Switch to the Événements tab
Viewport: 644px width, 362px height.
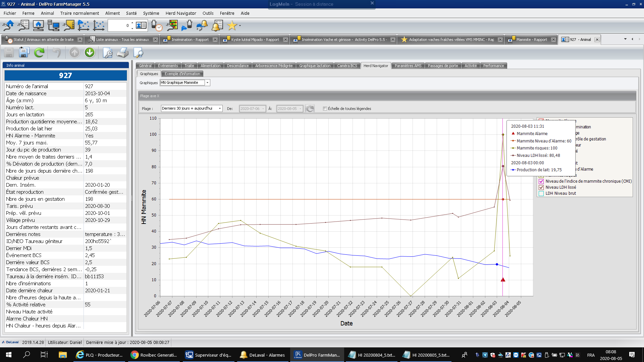(x=168, y=66)
